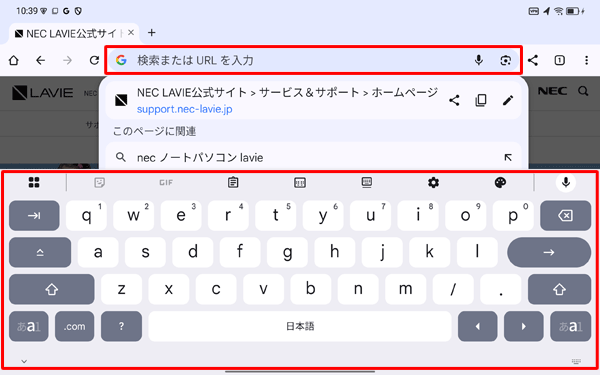600x375 pixels.
Task: Tap the period key
Action: pos(501,289)
